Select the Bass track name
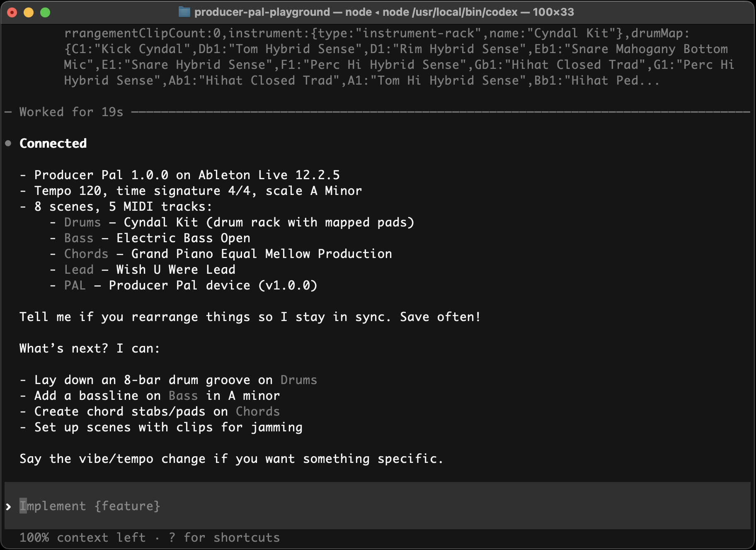Screen dimensions: 756x550 [78, 238]
